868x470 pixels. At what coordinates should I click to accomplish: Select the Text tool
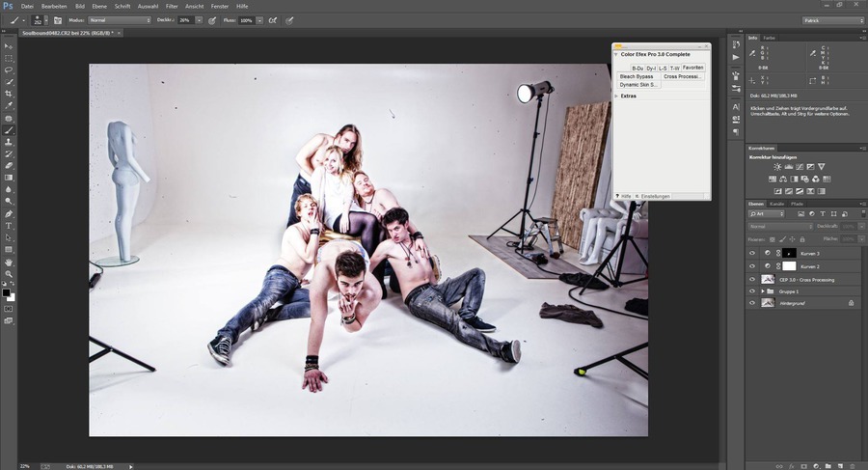10,225
